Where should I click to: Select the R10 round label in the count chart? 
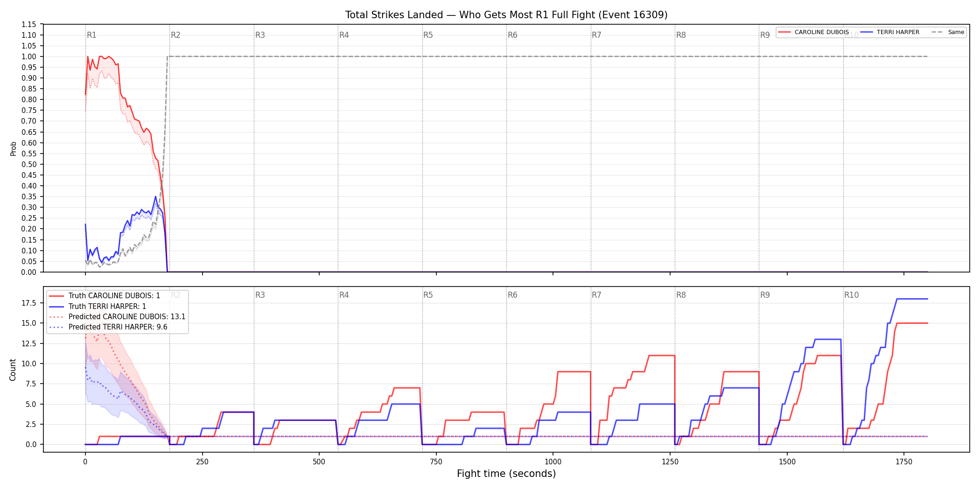coord(851,295)
